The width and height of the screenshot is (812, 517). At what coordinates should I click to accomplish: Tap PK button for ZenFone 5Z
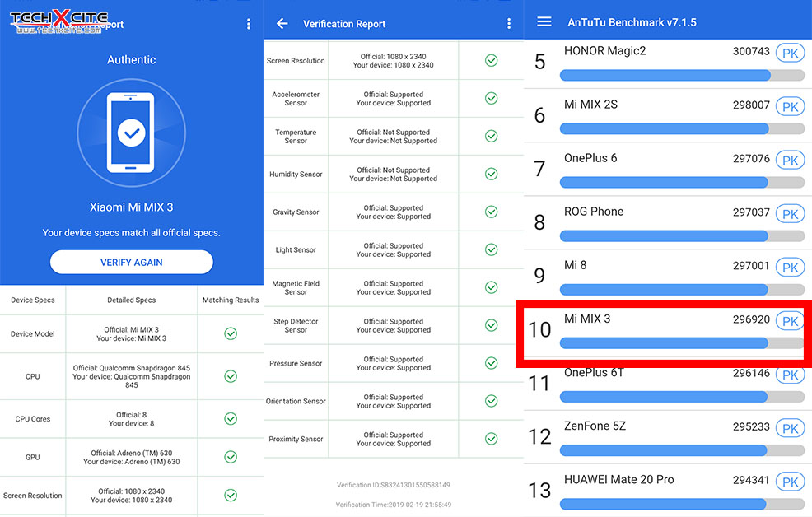(x=790, y=429)
